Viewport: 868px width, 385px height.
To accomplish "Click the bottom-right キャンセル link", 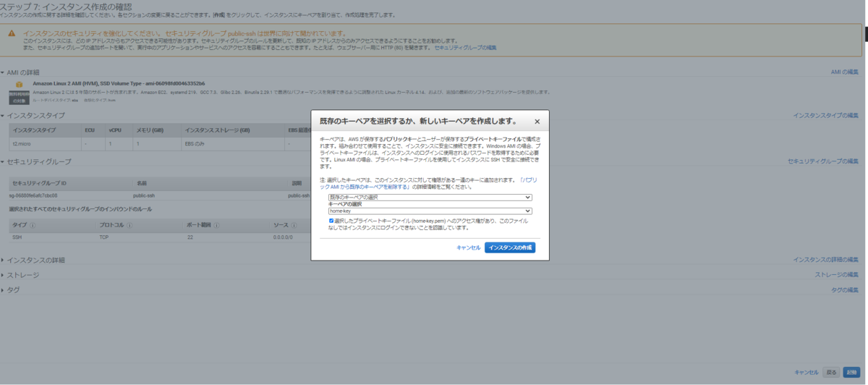I will pyautogui.click(x=807, y=372).
